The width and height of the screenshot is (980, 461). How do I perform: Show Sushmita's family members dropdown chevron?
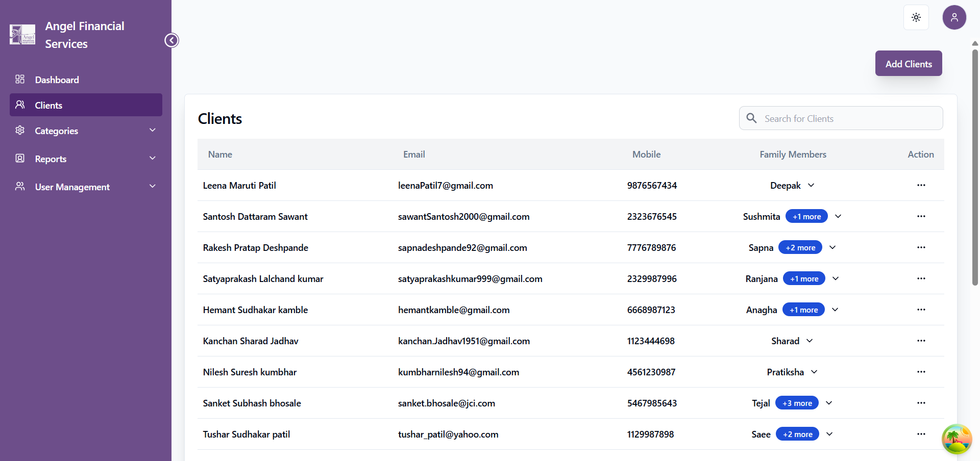838,216
